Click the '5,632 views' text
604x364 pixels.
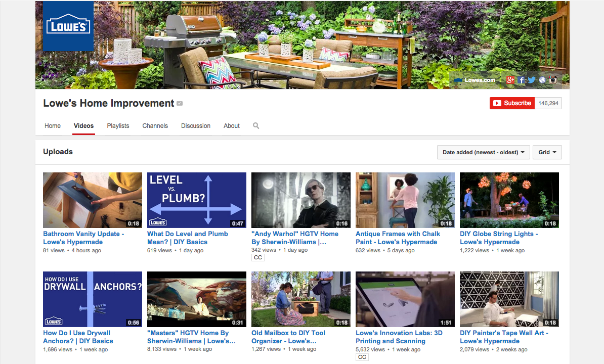370,350
